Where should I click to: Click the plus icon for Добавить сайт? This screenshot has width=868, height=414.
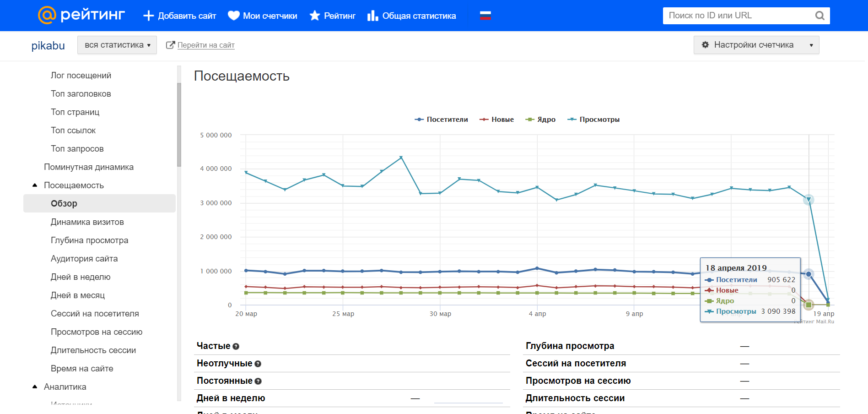[148, 16]
